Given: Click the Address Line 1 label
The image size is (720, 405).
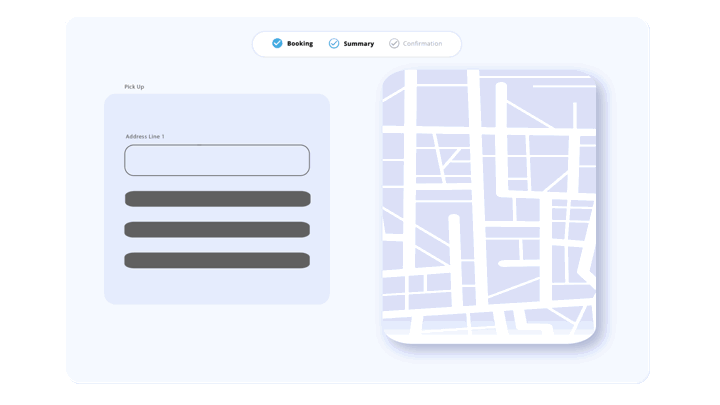Looking at the screenshot, I should point(145,136).
